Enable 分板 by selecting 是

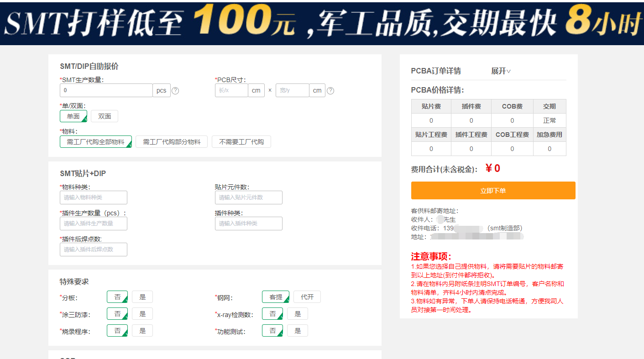(142, 297)
